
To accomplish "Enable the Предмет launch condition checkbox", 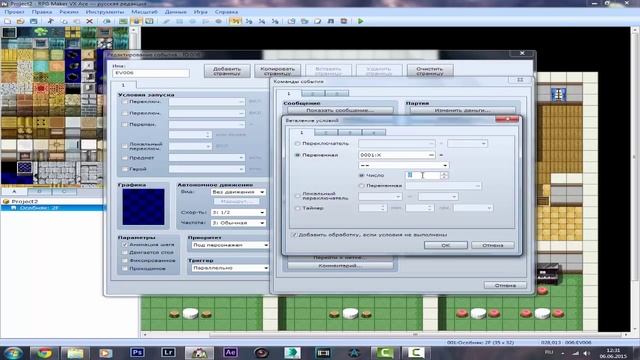I will (125, 158).
